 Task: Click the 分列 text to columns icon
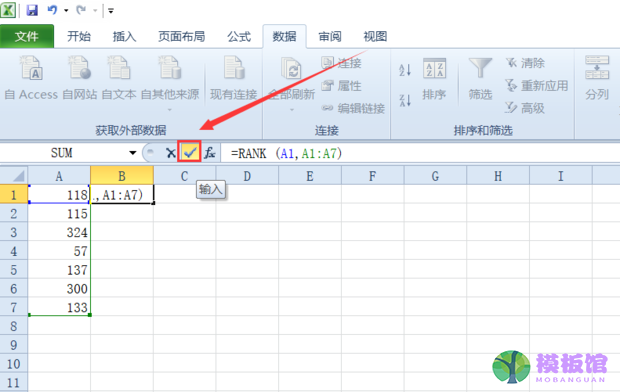pos(597,78)
